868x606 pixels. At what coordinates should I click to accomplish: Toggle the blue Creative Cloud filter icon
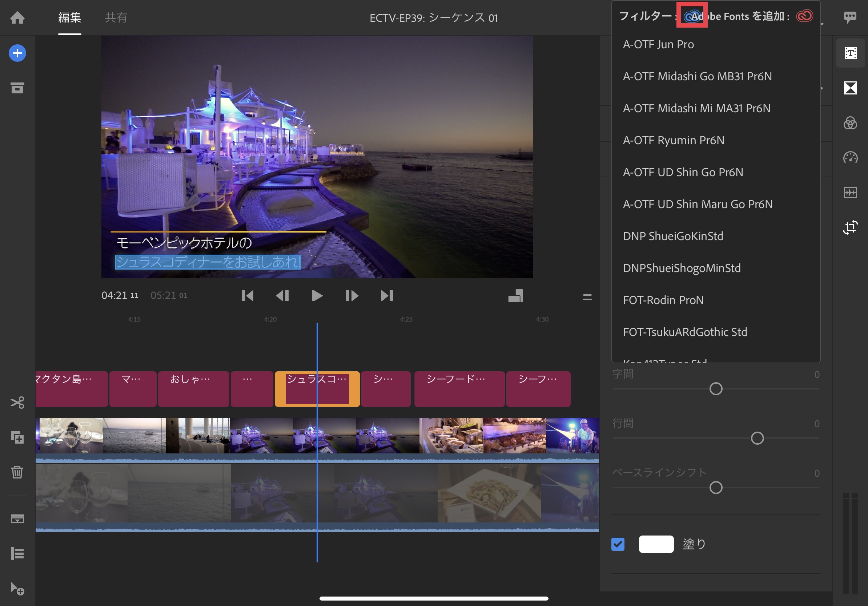(x=692, y=16)
